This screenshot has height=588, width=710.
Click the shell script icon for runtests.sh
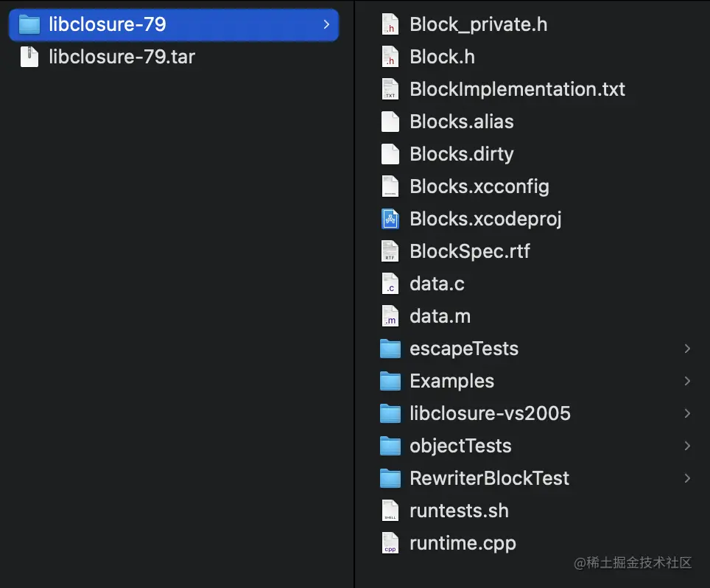point(390,510)
